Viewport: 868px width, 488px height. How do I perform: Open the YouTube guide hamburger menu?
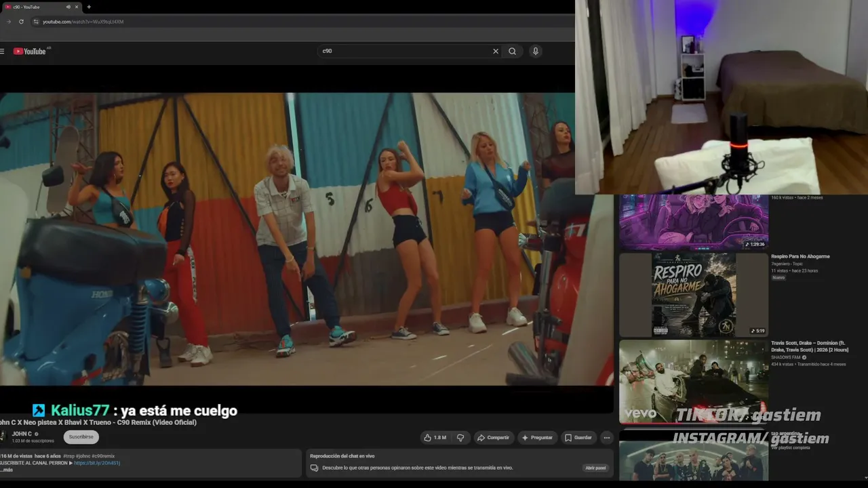point(2,51)
